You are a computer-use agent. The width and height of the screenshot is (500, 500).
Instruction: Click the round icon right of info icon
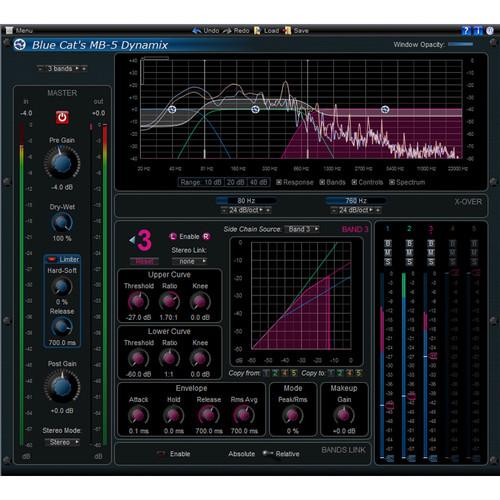tap(490, 31)
